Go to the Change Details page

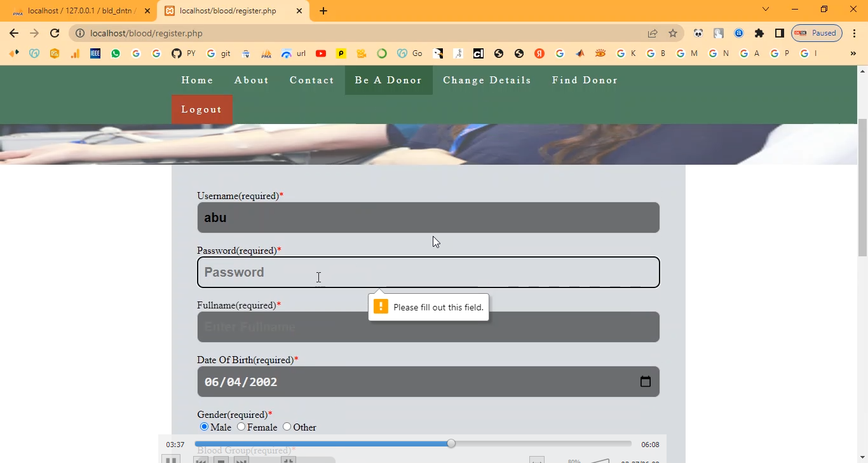tap(487, 80)
